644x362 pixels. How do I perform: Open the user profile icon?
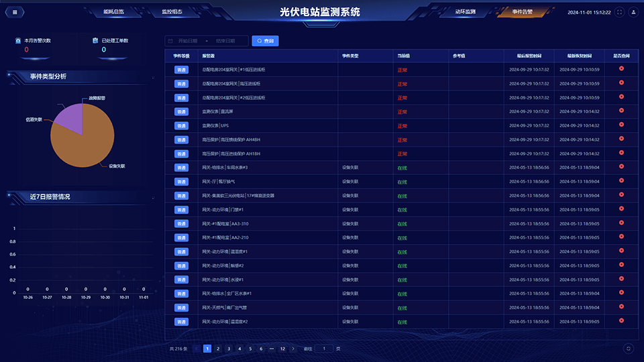click(633, 12)
